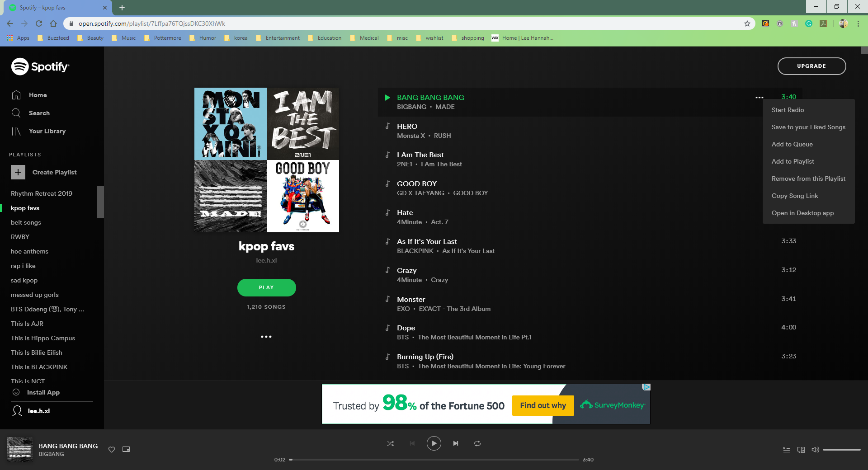Click Find out why in the ad
The width and height of the screenshot is (868, 470).
(x=543, y=405)
